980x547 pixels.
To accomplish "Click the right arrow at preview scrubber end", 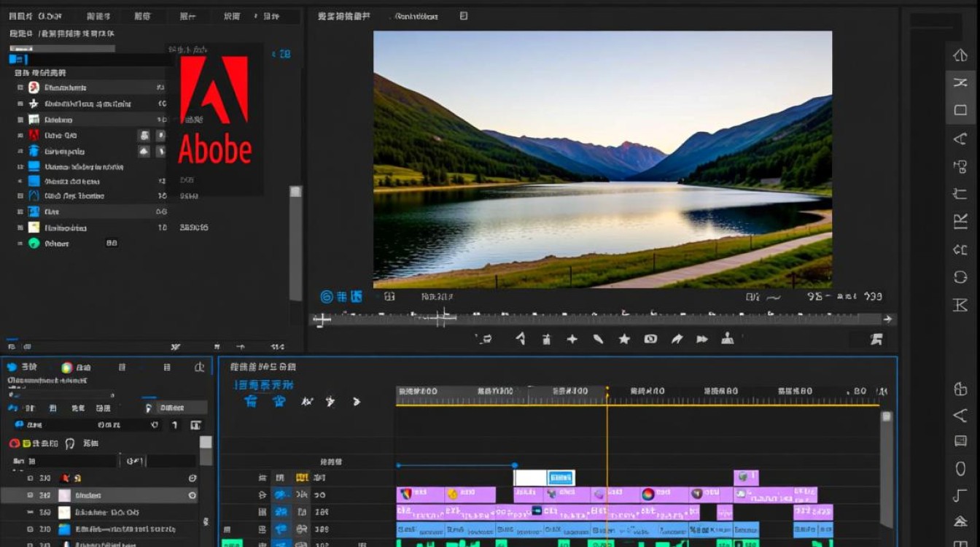I will coord(887,319).
